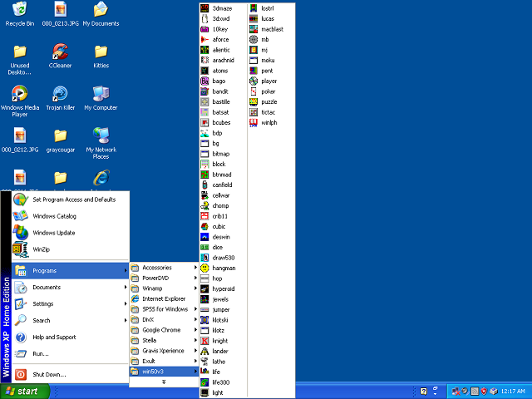Open the Trojan Killer desktop shortcut

60,98
